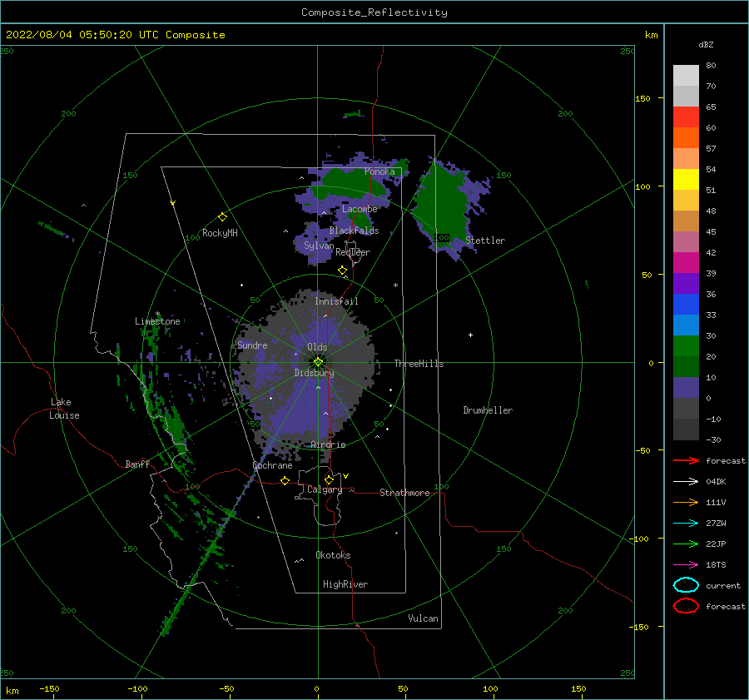Viewport: 749px width, 700px height.
Task: Click the green echo patch west of Stettler
Action: point(440,206)
